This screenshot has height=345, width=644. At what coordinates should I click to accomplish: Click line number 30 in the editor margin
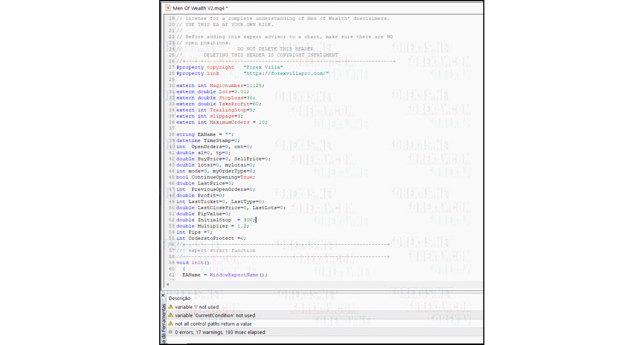[172, 86]
